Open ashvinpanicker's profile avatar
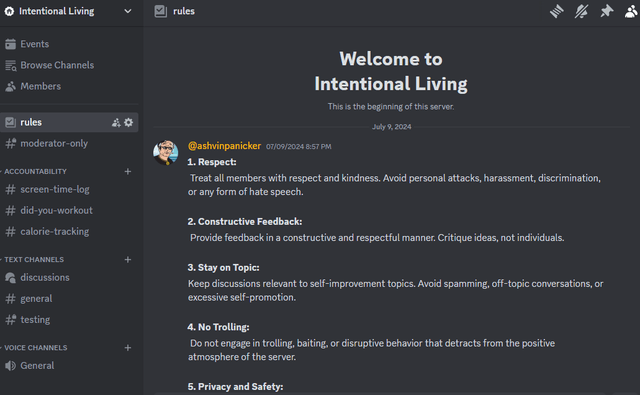The height and width of the screenshot is (395, 640). click(x=166, y=152)
